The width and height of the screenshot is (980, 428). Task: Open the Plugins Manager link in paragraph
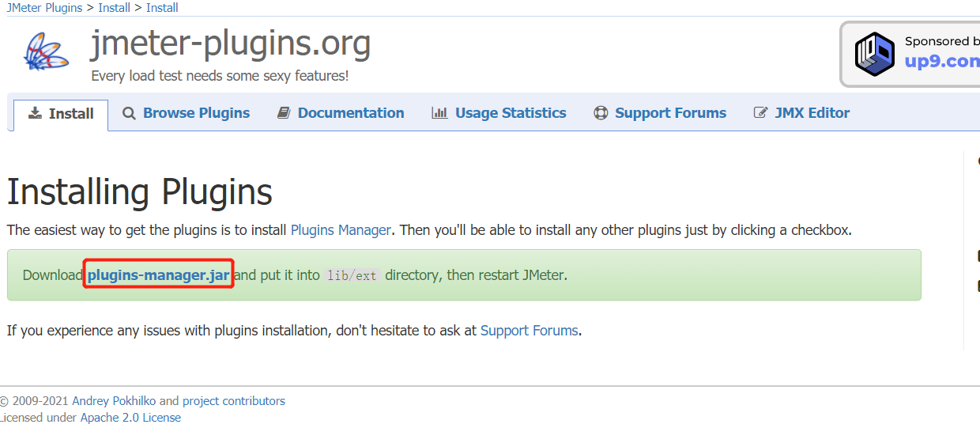tap(341, 230)
